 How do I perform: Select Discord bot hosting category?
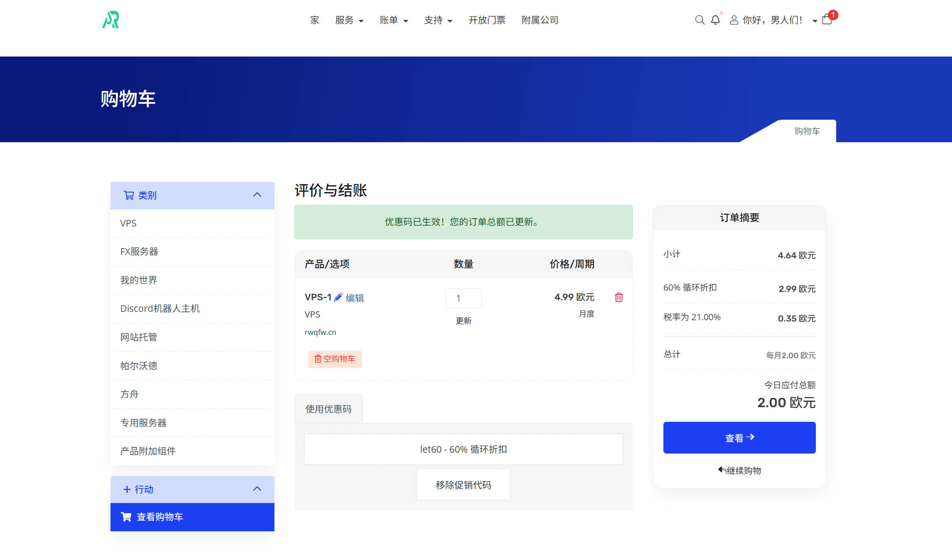[160, 308]
